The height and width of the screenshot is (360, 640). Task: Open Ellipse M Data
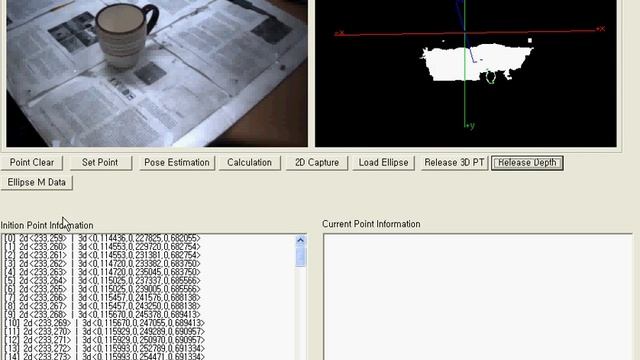[x=37, y=182]
